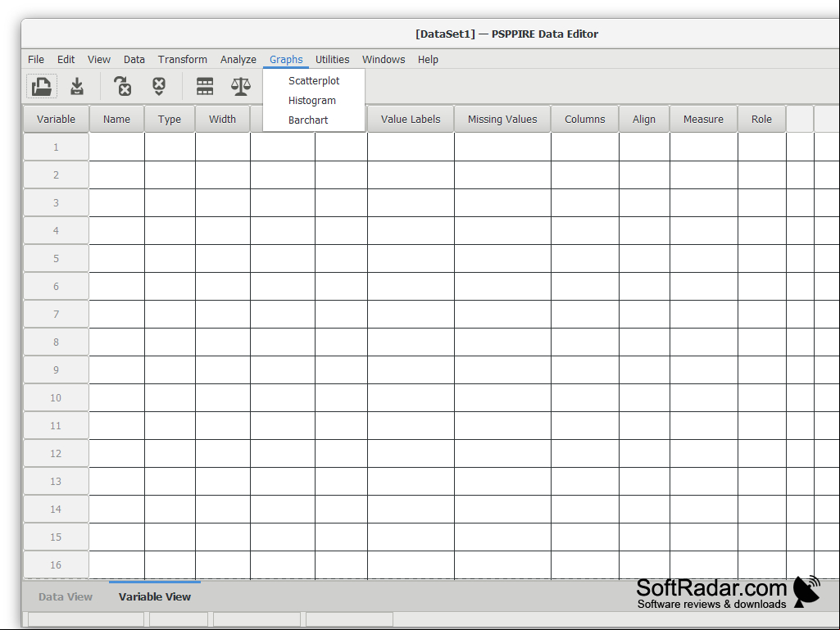Click the Go To Case toolbar icon
The height and width of the screenshot is (630, 840).
[158, 86]
